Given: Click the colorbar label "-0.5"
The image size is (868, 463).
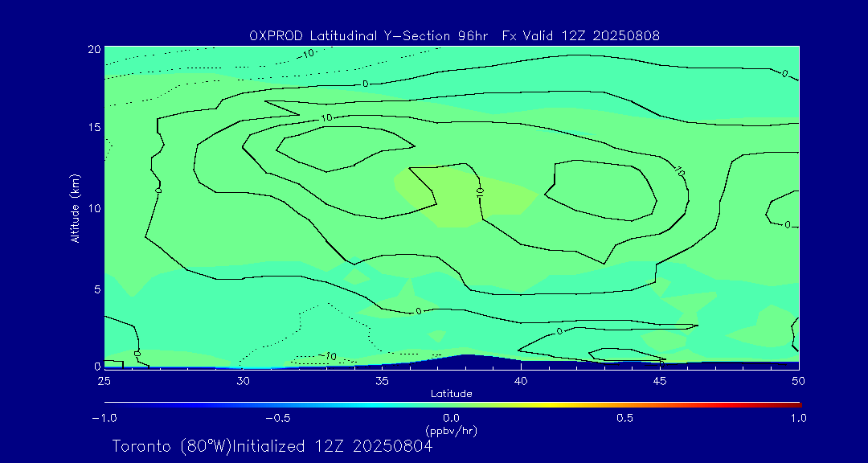Looking at the screenshot, I should [x=278, y=418].
